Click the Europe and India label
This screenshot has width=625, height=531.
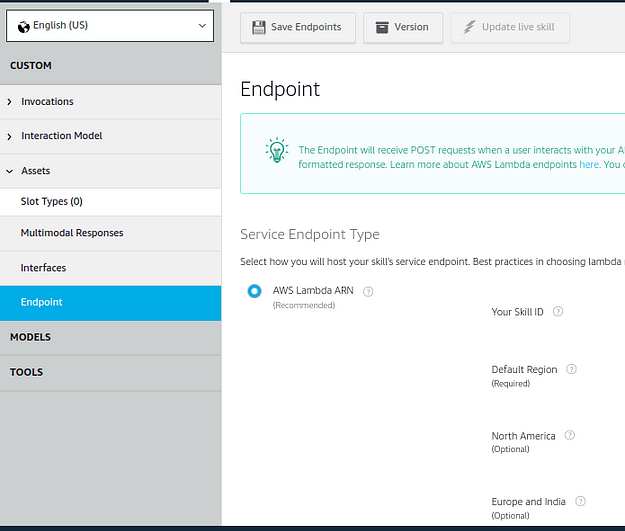[x=529, y=502]
